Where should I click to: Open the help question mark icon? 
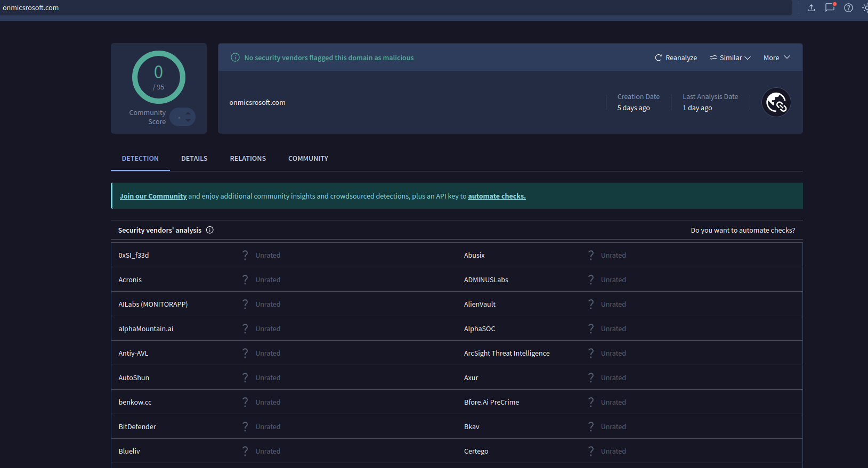click(x=848, y=7)
